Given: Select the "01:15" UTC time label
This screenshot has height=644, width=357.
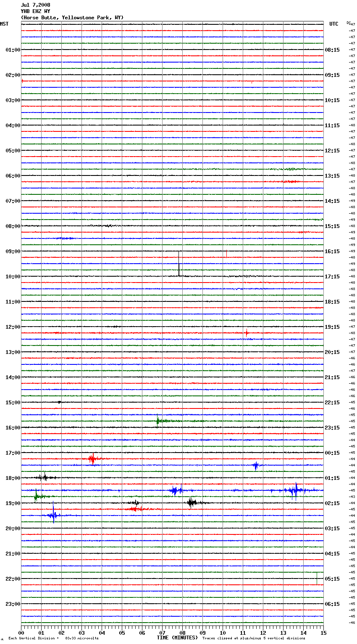Looking at the screenshot, I should click(332, 478).
